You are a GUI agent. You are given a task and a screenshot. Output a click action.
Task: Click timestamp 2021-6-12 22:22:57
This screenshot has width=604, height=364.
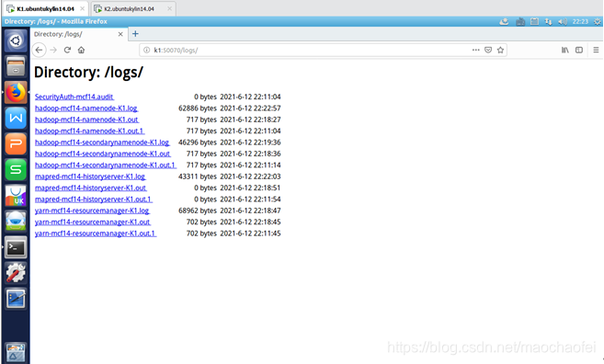click(x=250, y=108)
